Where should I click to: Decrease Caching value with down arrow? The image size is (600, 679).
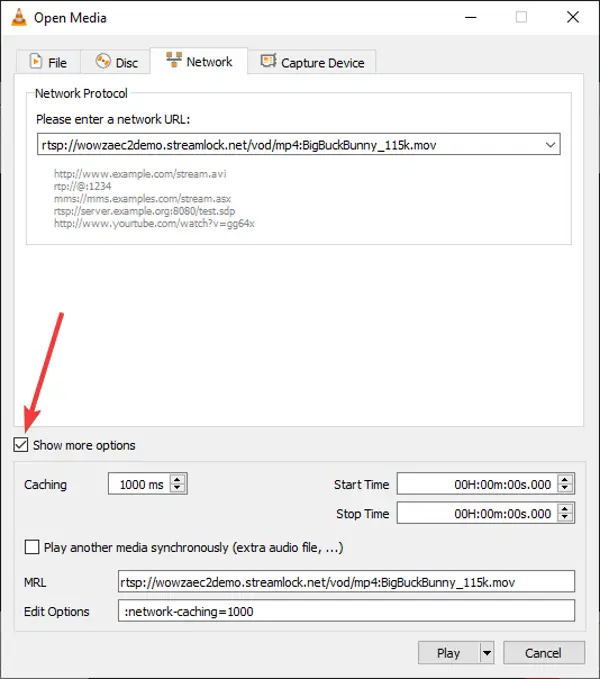pyautogui.click(x=177, y=488)
